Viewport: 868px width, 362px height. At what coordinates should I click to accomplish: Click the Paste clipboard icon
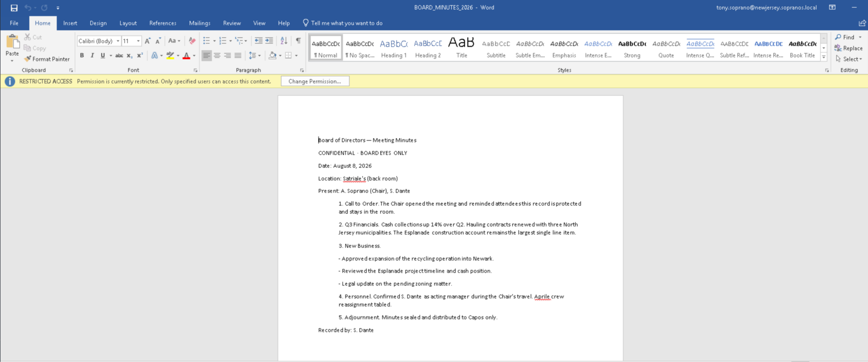(x=13, y=42)
